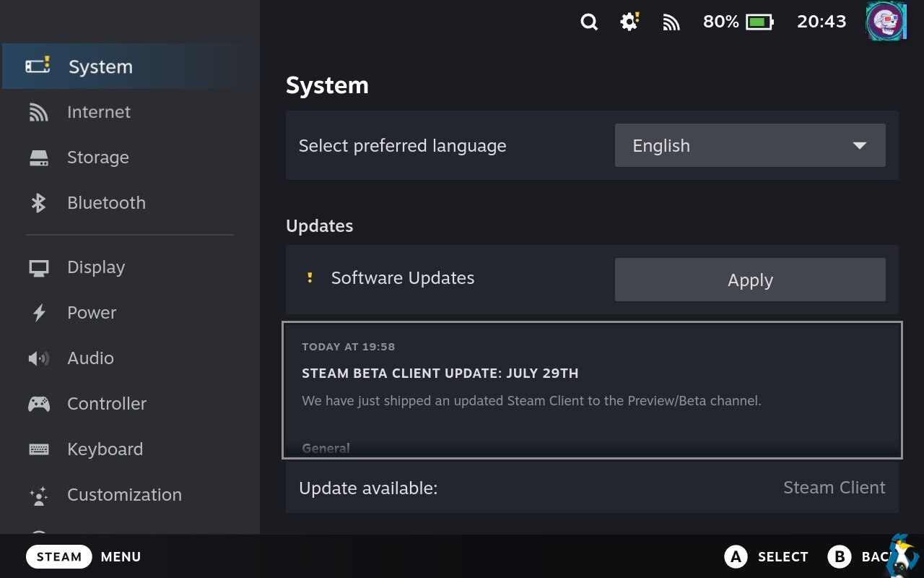Click the Customization label in sidebar
This screenshot has height=578, width=924.
coord(124,495)
